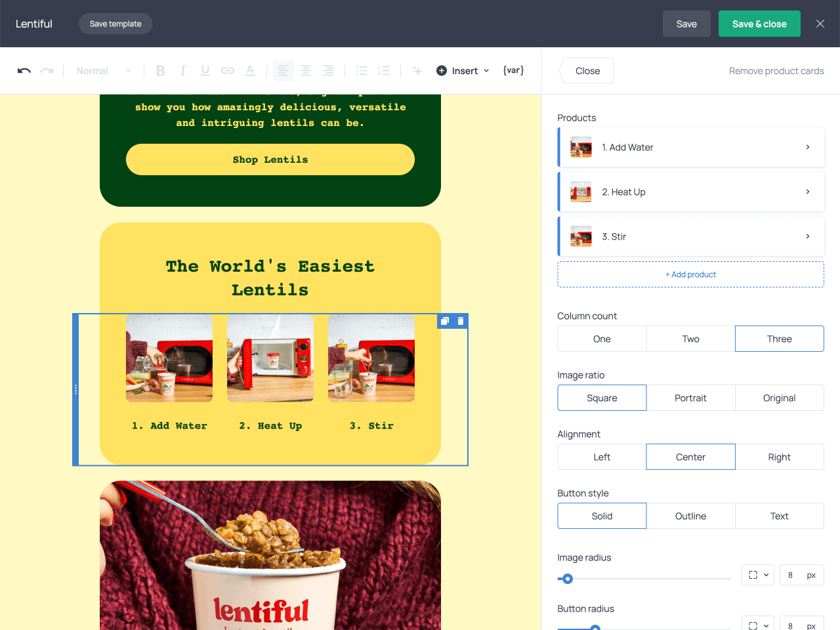Click the insert link icon

(228, 71)
